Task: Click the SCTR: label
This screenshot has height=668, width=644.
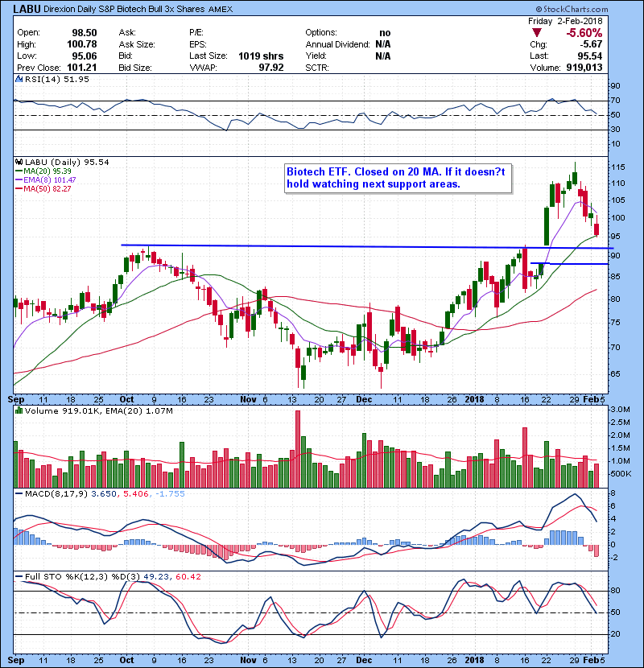Action: (x=317, y=68)
